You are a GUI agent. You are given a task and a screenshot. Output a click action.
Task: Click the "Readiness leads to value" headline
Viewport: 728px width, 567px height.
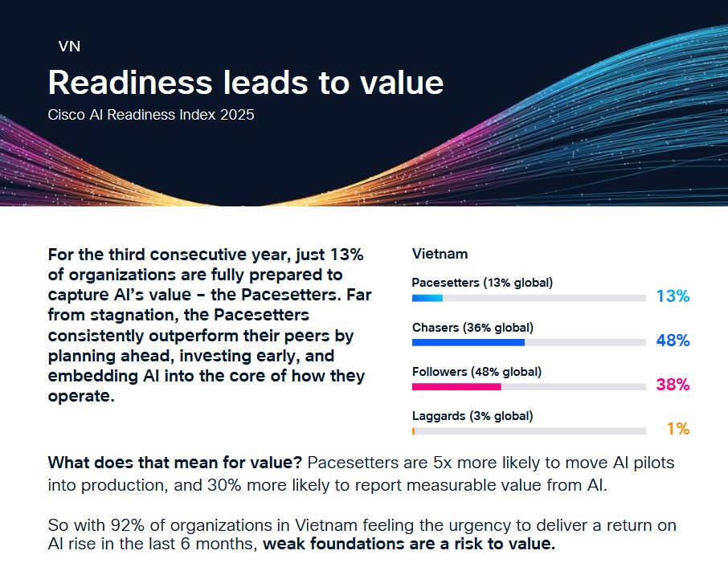pyautogui.click(x=246, y=83)
